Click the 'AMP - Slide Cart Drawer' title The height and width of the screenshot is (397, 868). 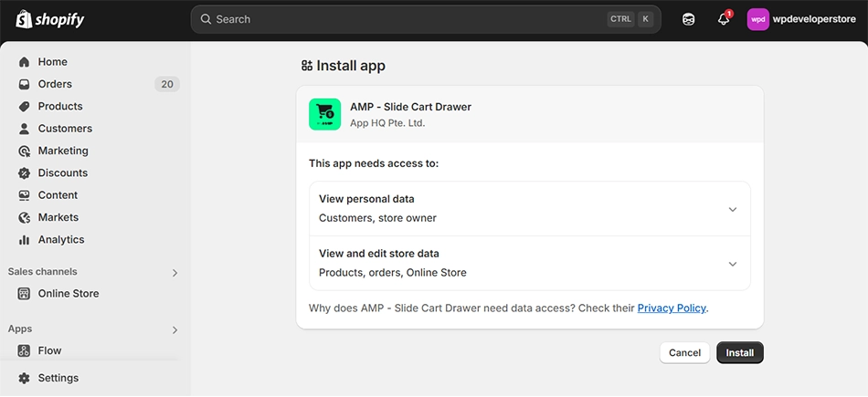point(411,107)
